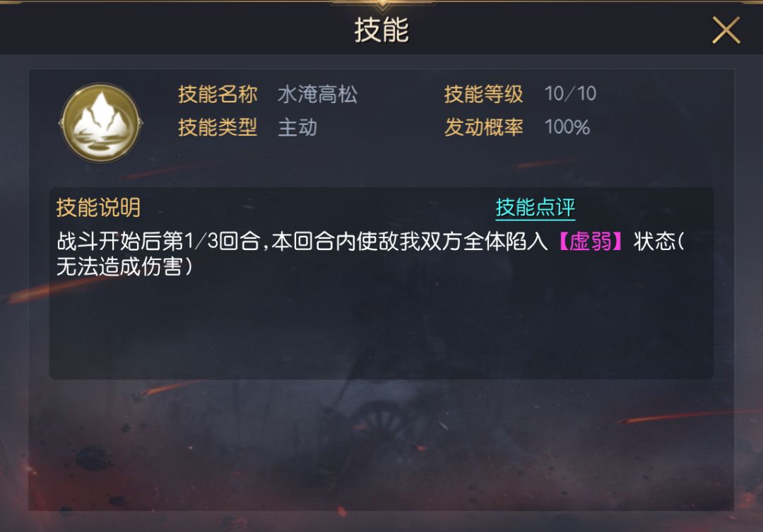Tap the description text starting 战斗开始后

pyautogui.click(x=370, y=254)
